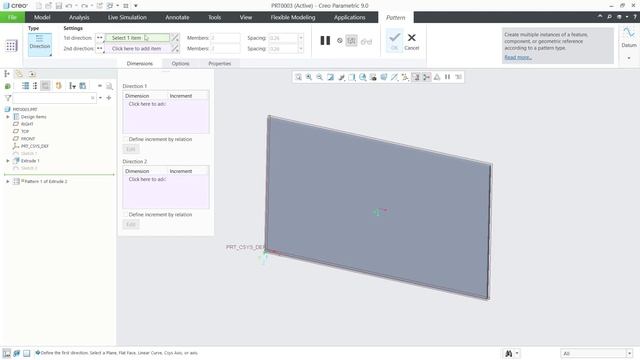
Task: Click the Refit zoom icon in graphics toolbar
Action: point(298,77)
